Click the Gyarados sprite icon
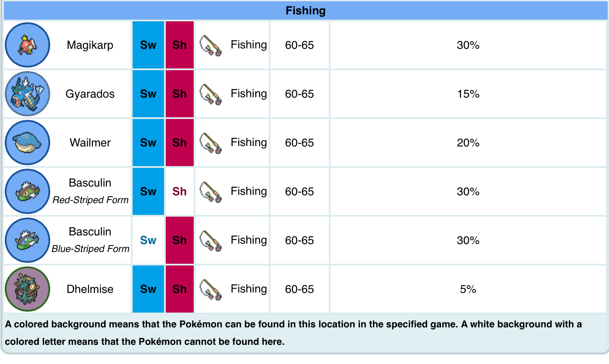Viewport: 609px width, 364px height. [x=27, y=94]
